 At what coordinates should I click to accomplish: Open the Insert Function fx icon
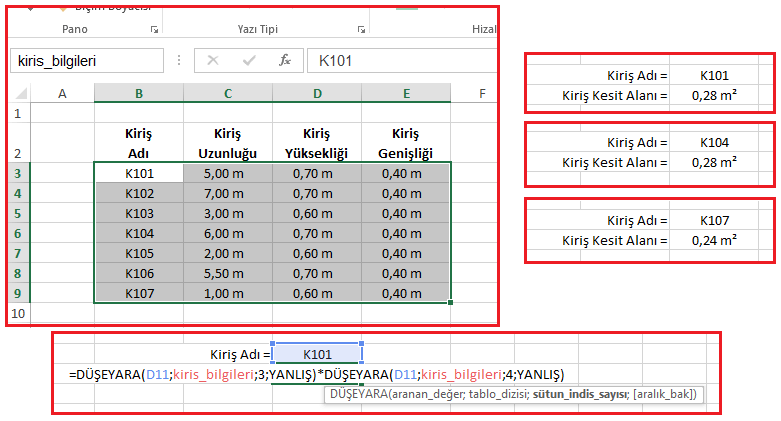coord(285,60)
